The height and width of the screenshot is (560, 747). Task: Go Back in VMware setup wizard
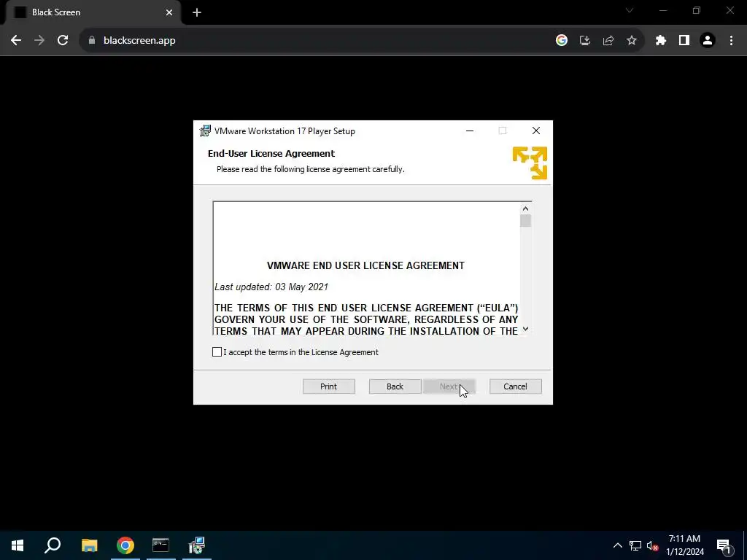395,386
